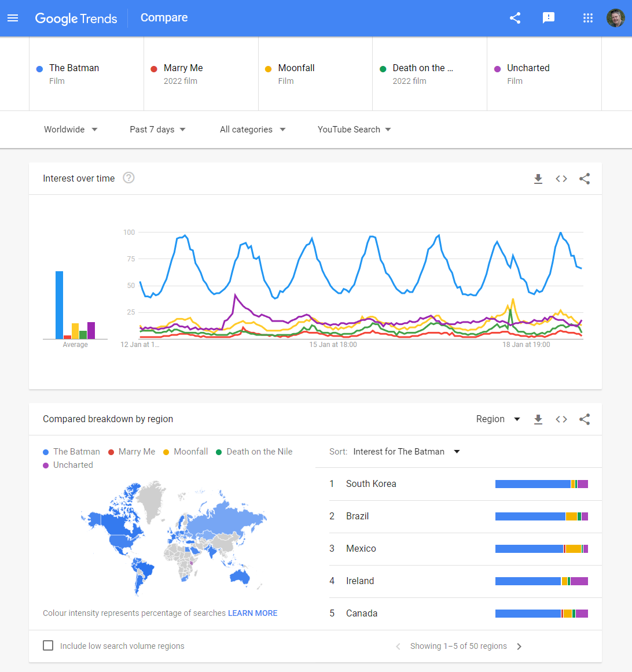Open the account profile avatar

coord(615,18)
